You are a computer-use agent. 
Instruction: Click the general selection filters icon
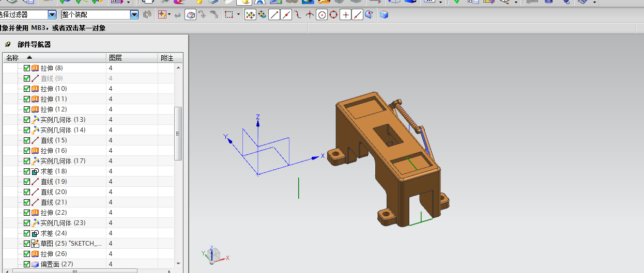point(147,15)
